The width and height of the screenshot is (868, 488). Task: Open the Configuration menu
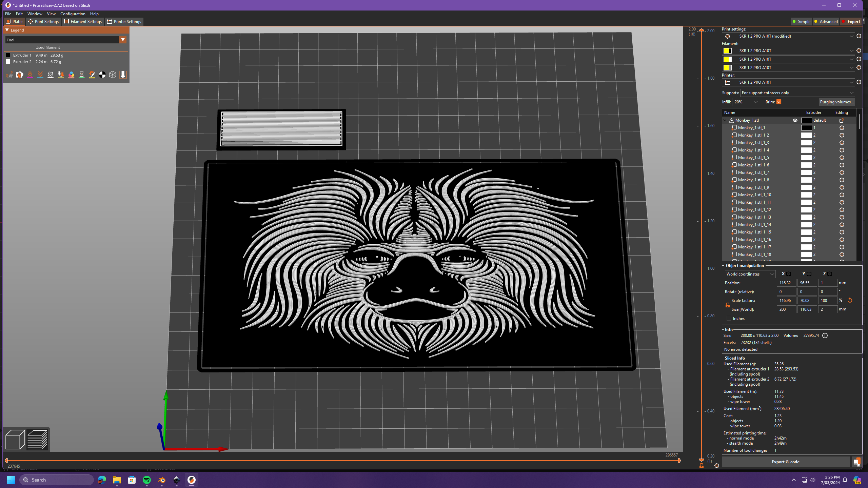click(x=73, y=14)
